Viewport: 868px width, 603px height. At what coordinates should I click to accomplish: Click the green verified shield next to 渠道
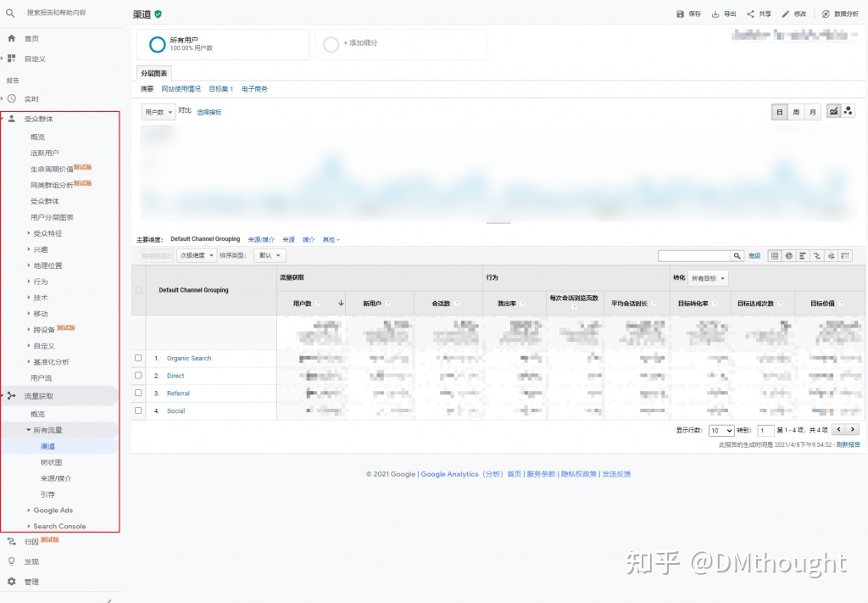pyautogui.click(x=159, y=14)
